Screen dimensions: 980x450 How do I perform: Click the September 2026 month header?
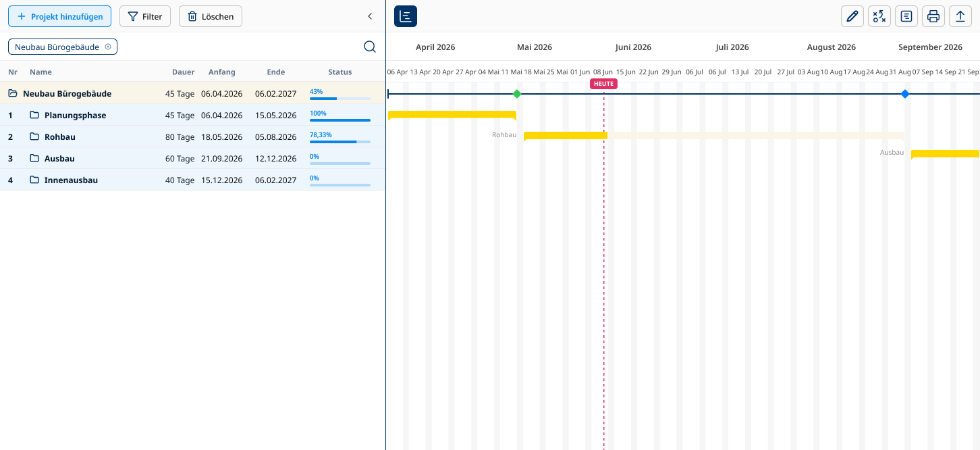pos(930,47)
